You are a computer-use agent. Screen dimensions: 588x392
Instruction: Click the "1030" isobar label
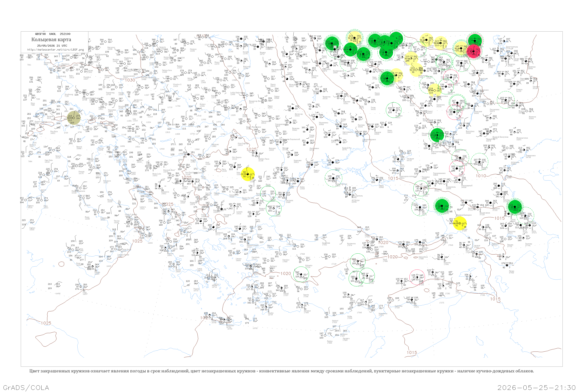coord(130,80)
